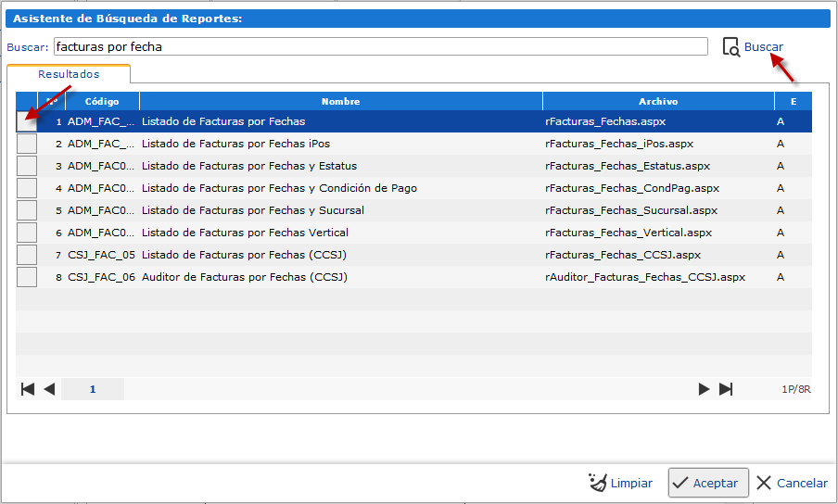This screenshot has width=838, height=504.
Task: Select Listado de Facturas por Fechas y Sucursal
Action: pos(252,210)
